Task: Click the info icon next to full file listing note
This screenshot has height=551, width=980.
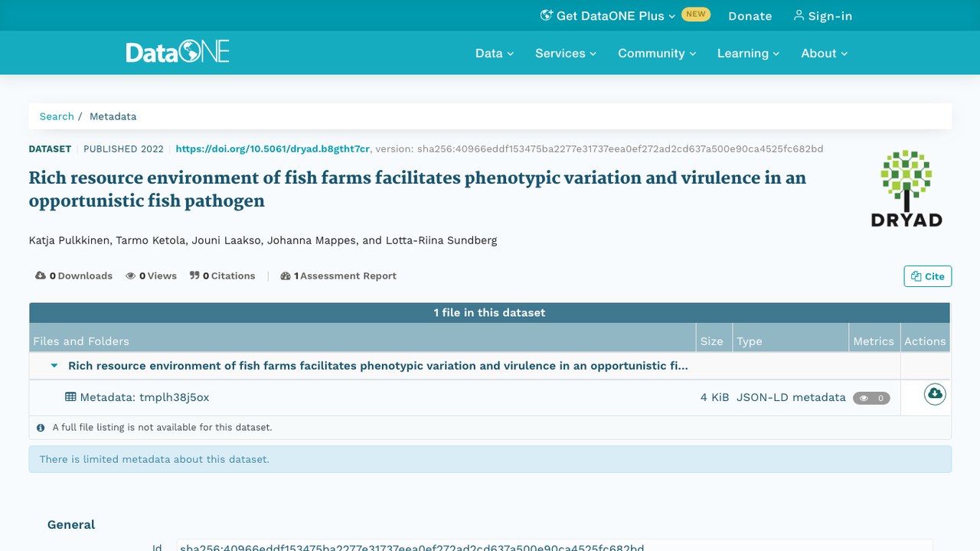Action: click(41, 428)
